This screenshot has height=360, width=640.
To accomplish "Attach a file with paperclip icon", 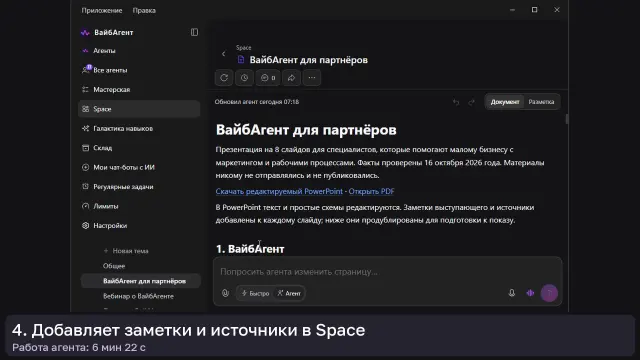I will [225, 293].
